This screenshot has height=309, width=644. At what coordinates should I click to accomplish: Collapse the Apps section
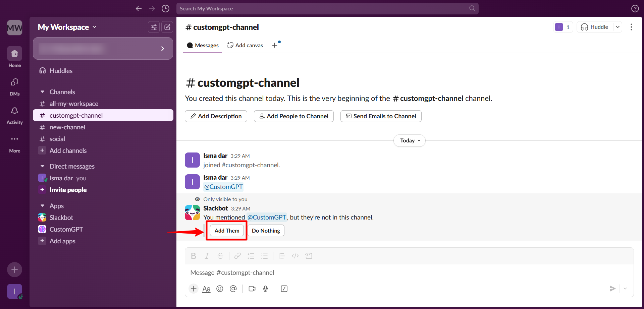pyautogui.click(x=42, y=206)
